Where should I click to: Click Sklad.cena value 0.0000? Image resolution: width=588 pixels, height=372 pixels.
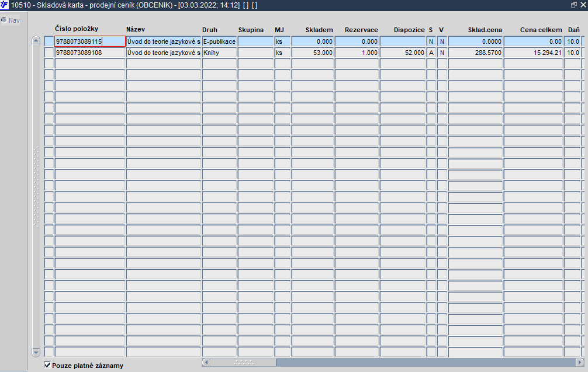coord(475,41)
